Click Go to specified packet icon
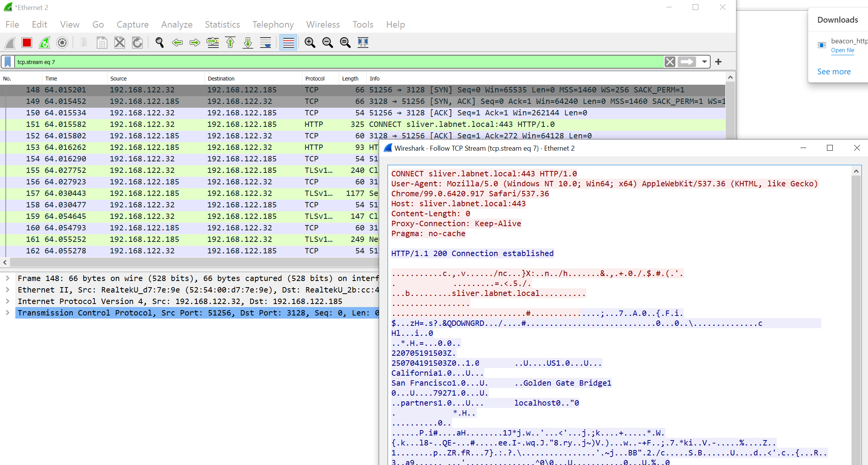 [213, 43]
